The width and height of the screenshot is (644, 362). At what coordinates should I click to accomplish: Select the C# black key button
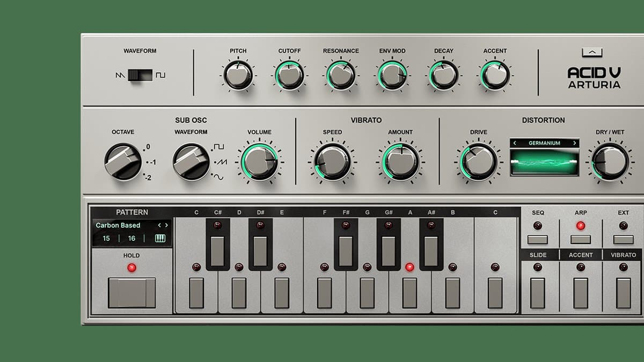tap(217, 251)
